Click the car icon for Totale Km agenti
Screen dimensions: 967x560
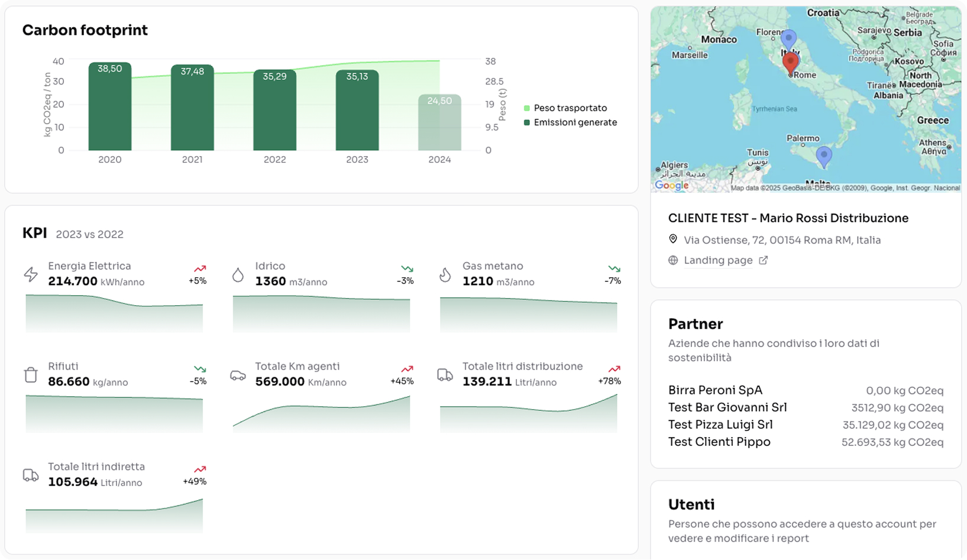pyautogui.click(x=238, y=376)
